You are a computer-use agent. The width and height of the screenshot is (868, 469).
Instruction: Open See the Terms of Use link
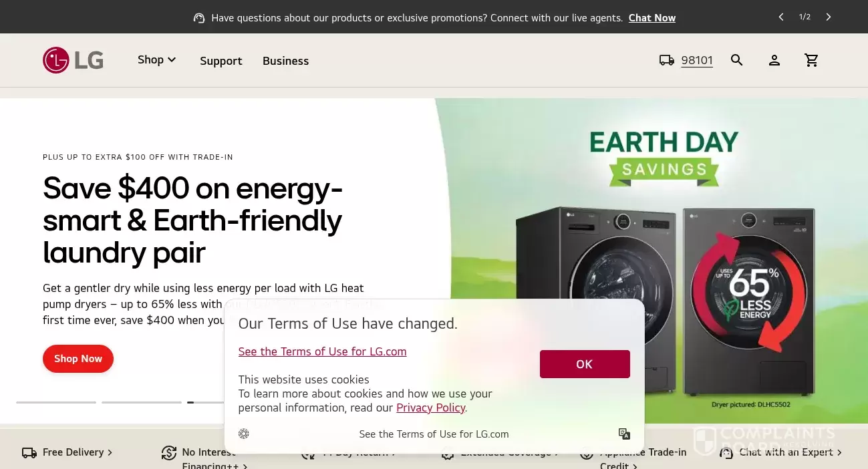click(x=322, y=351)
